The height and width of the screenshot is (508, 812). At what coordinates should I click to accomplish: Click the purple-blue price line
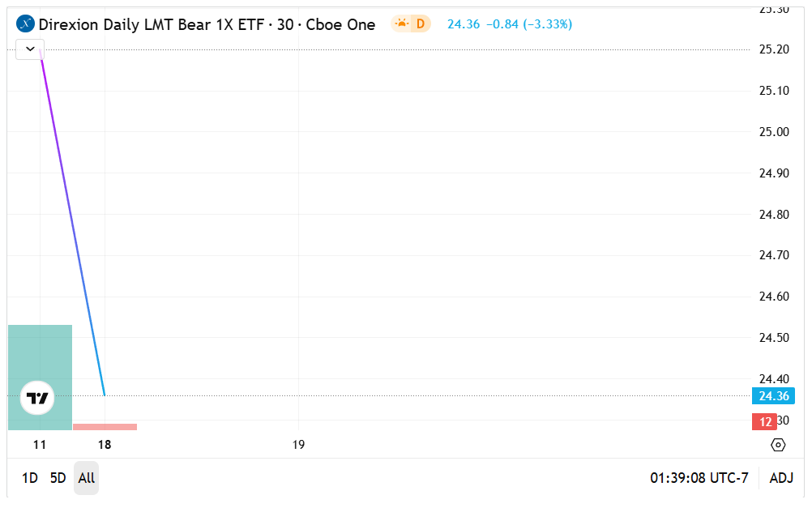(72, 223)
